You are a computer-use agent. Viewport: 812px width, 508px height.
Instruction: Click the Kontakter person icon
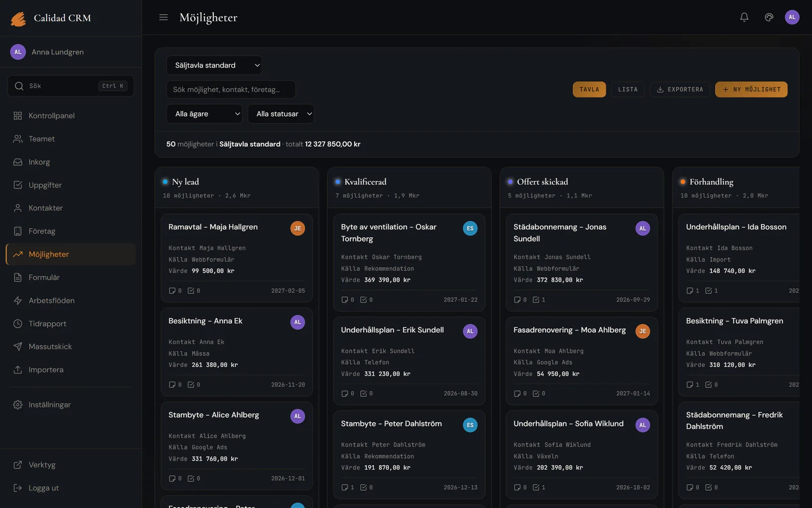(x=18, y=208)
